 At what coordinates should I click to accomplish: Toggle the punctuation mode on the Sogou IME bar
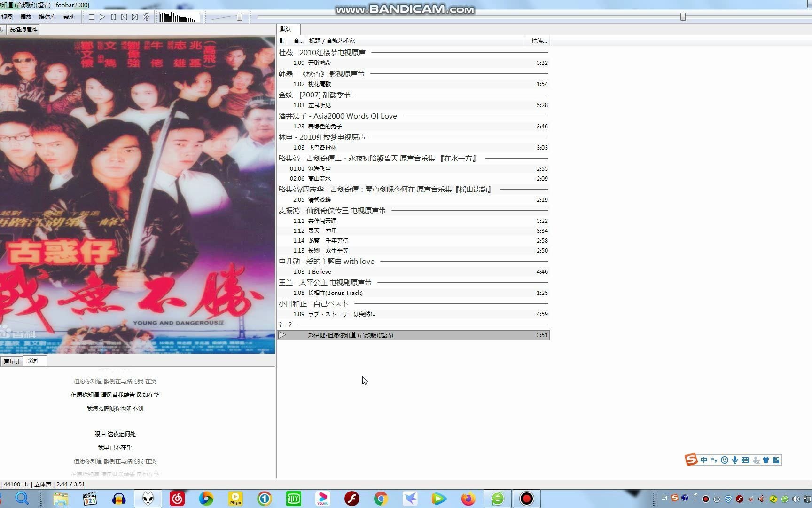(714, 460)
